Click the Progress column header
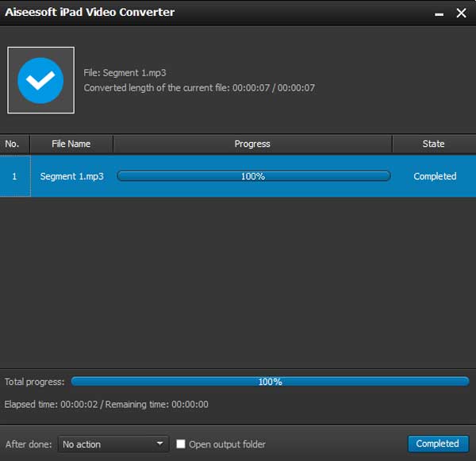This screenshot has height=461, width=476. (252, 144)
